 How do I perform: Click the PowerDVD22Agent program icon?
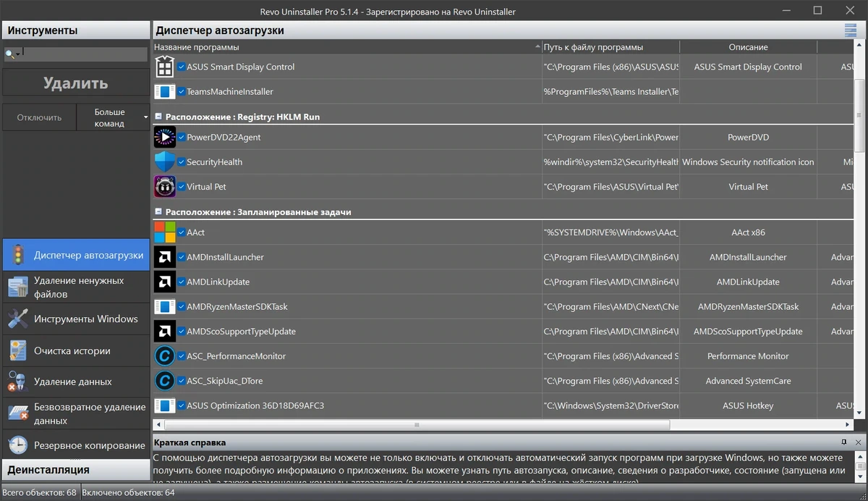click(165, 138)
